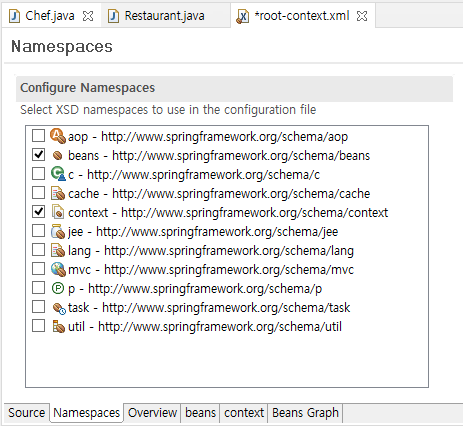Image resolution: width=463 pixels, height=426 pixels.
Task: Click the lang namespace icon
Action: coord(58,250)
